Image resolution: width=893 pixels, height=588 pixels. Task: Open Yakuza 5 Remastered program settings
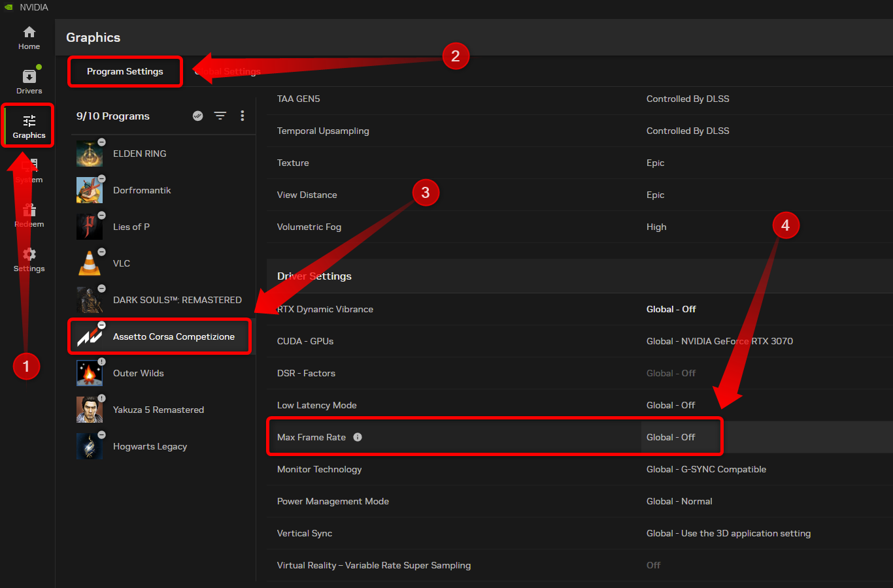(163, 410)
